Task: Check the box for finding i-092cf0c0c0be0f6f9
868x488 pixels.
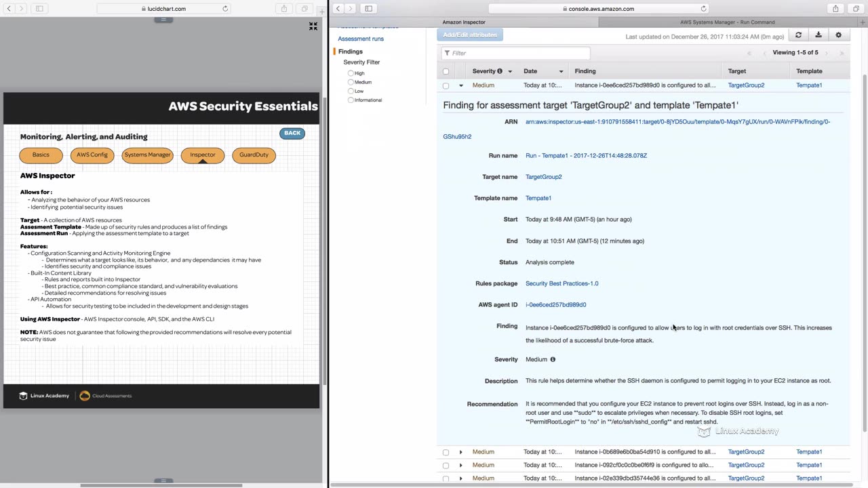Action: click(446, 466)
